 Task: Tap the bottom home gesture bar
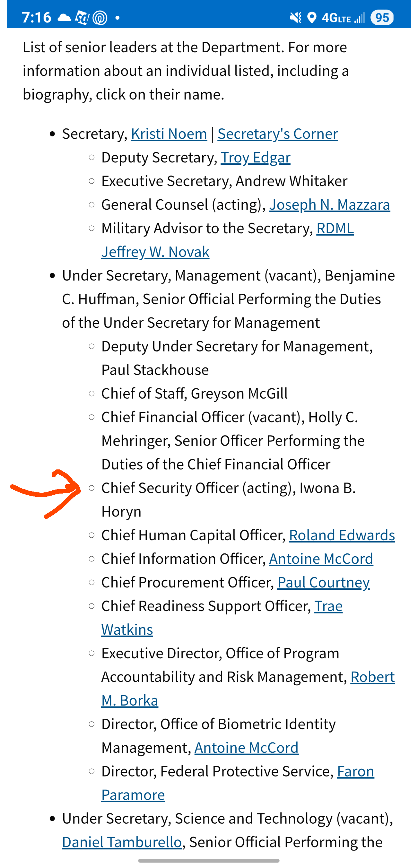tap(209, 860)
